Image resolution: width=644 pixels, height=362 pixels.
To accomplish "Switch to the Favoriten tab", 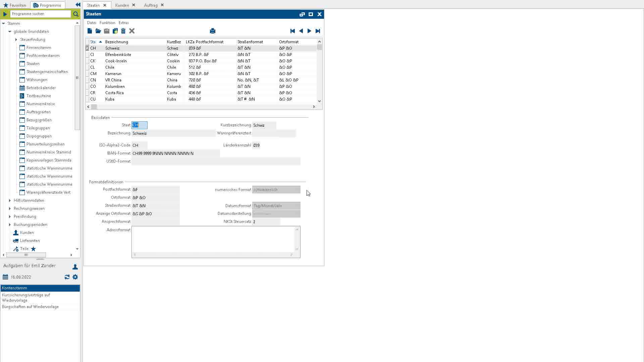I will tap(15, 5).
